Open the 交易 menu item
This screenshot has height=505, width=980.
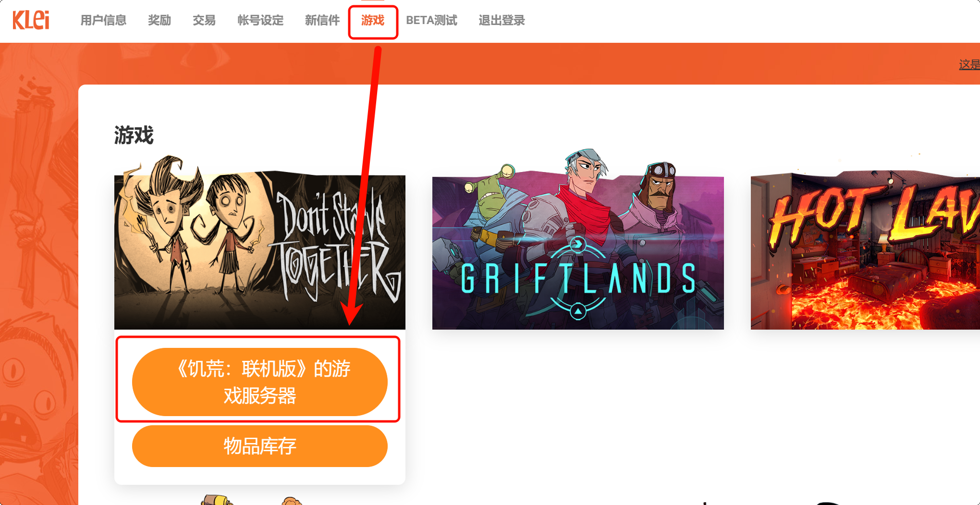click(204, 20)
